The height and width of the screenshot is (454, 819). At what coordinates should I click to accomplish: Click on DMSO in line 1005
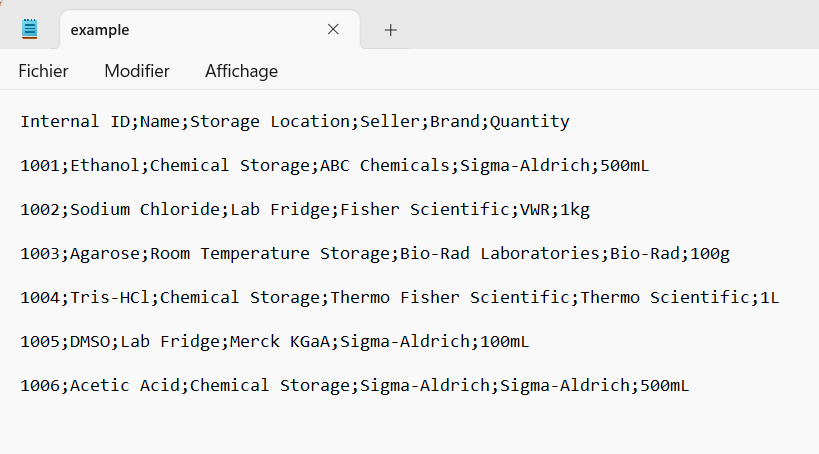[x=90, y=341]
